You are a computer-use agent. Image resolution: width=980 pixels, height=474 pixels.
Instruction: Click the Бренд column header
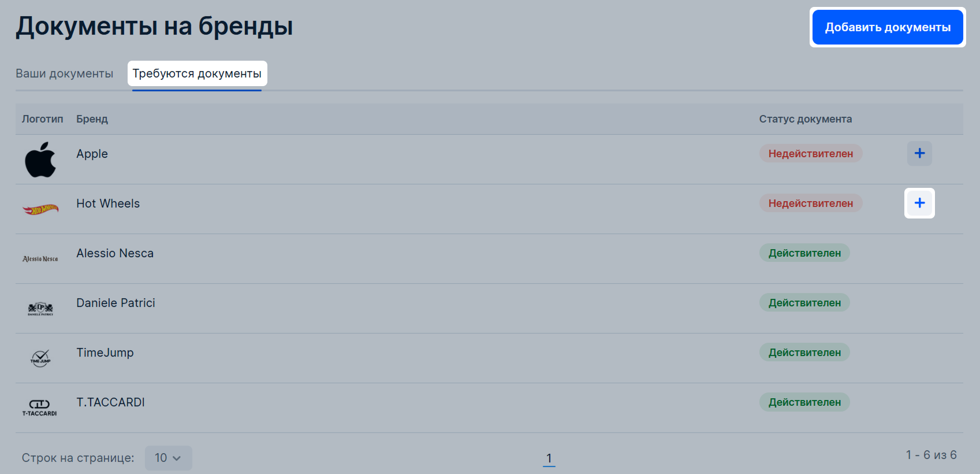click(92, 119)
